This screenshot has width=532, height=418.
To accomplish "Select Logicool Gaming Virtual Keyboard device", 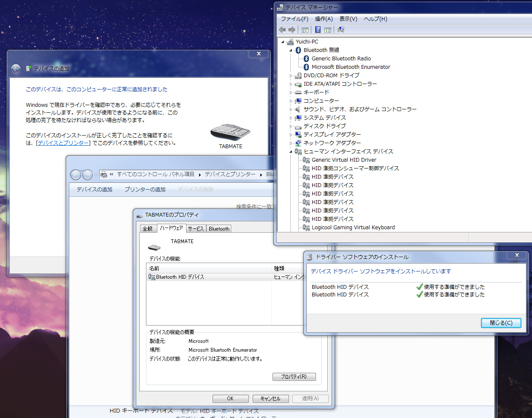I will 353,228.
